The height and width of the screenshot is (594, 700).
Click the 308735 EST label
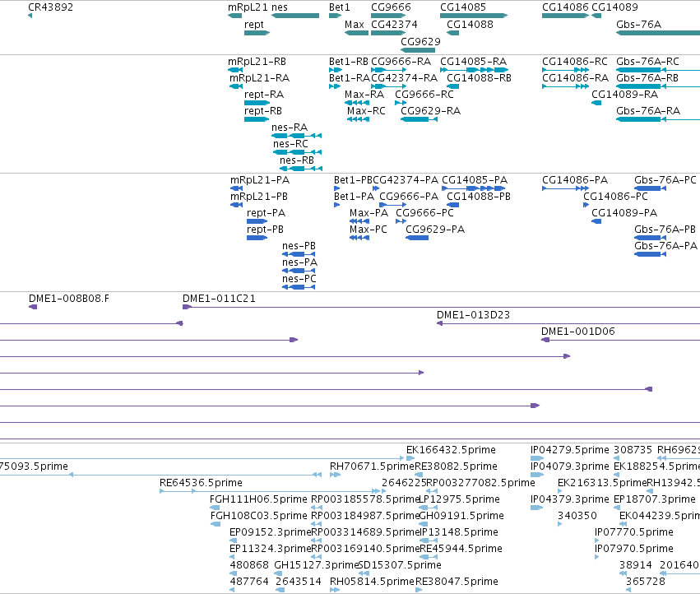click(x=633, y=450)
